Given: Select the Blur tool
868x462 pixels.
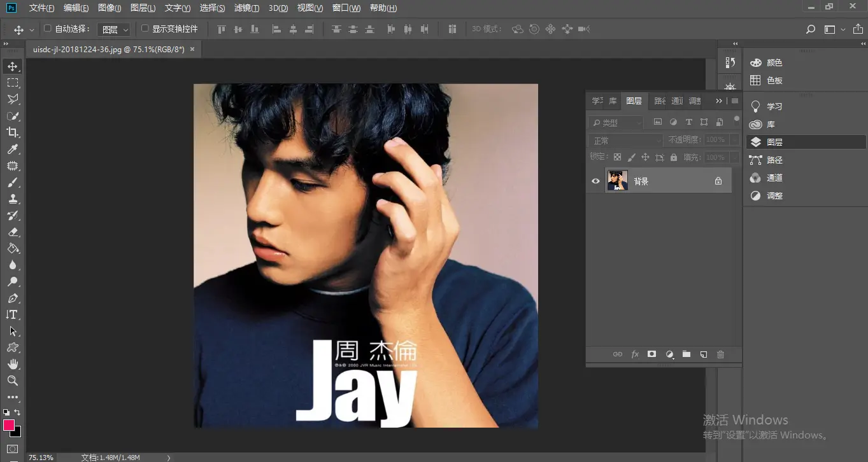Looking at the screenshot, I should (x=13, y=265).
